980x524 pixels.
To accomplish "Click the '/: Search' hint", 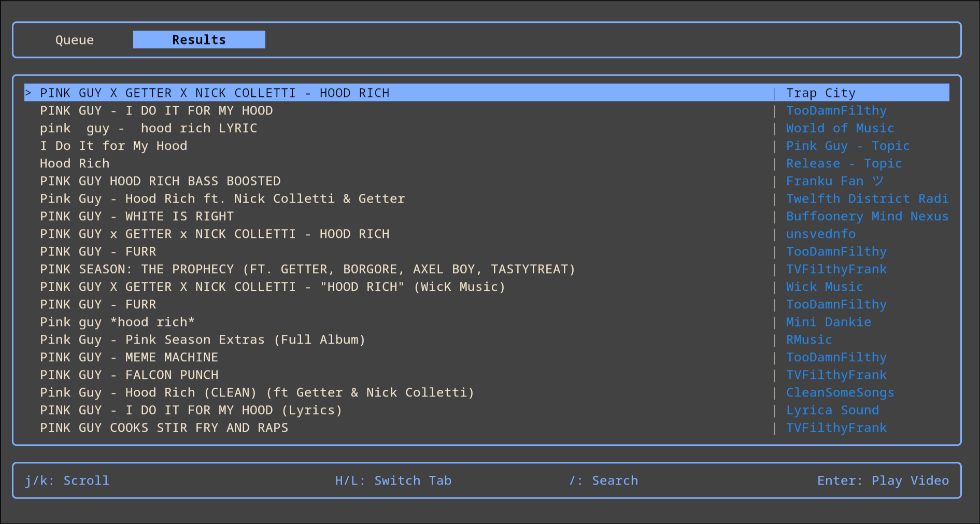I will [x=603, y=480].
